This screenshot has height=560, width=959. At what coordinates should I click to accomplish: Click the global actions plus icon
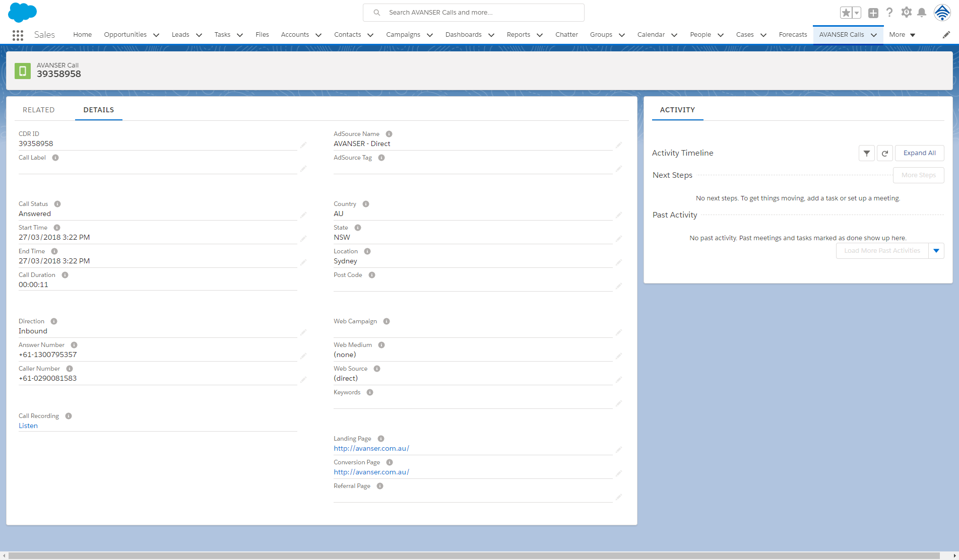click(x=874, y=12)
